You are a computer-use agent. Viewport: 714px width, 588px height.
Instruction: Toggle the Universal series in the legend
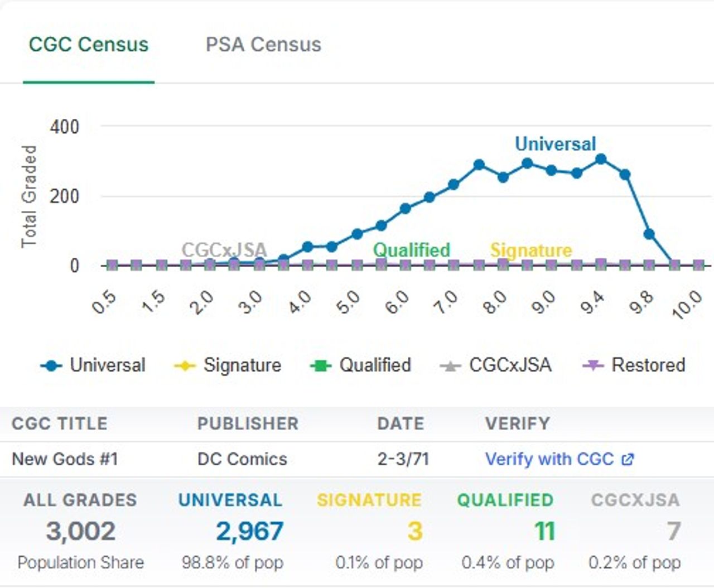[107, 365]
